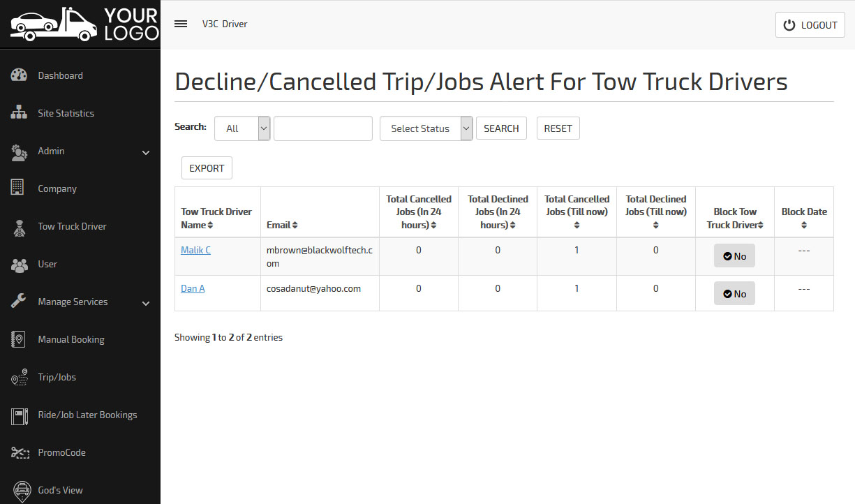Toggle the hamburger menu icon
Image resolution: width=855 pixels, height=504 pixels.
[x=181, y=24]
